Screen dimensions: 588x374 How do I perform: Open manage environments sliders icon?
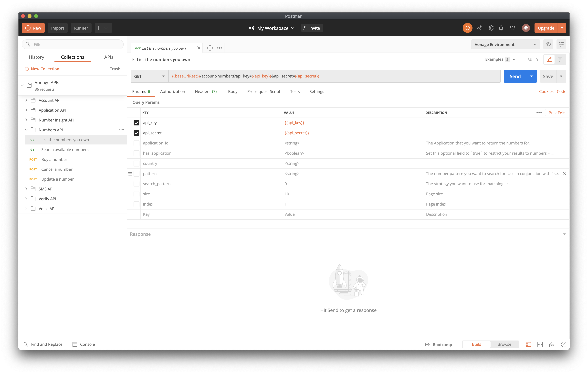561,44
